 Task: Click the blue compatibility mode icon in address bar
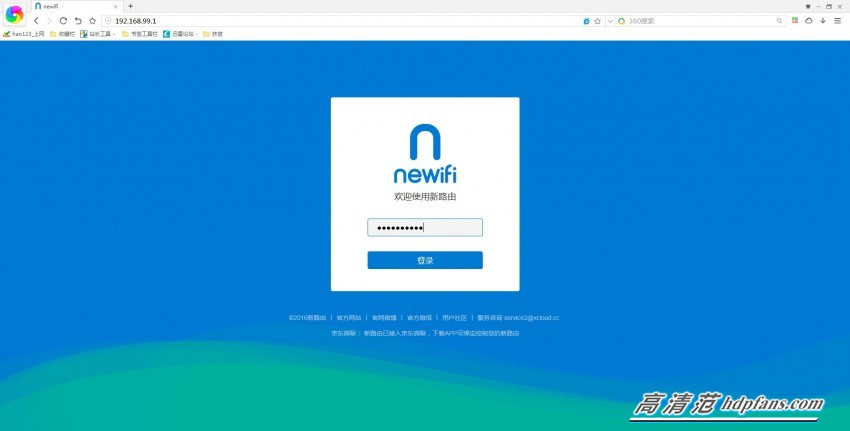click(586, 21)
